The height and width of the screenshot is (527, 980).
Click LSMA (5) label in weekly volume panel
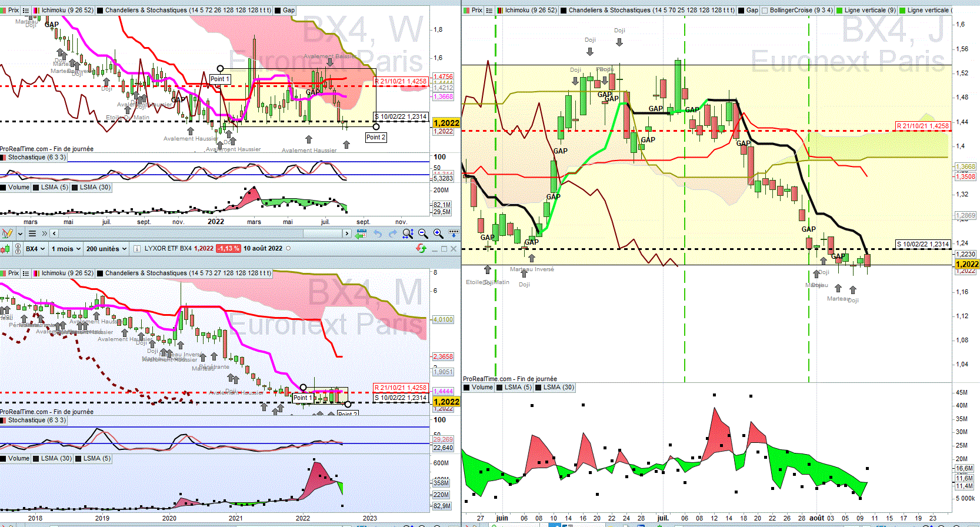(55, 187)
